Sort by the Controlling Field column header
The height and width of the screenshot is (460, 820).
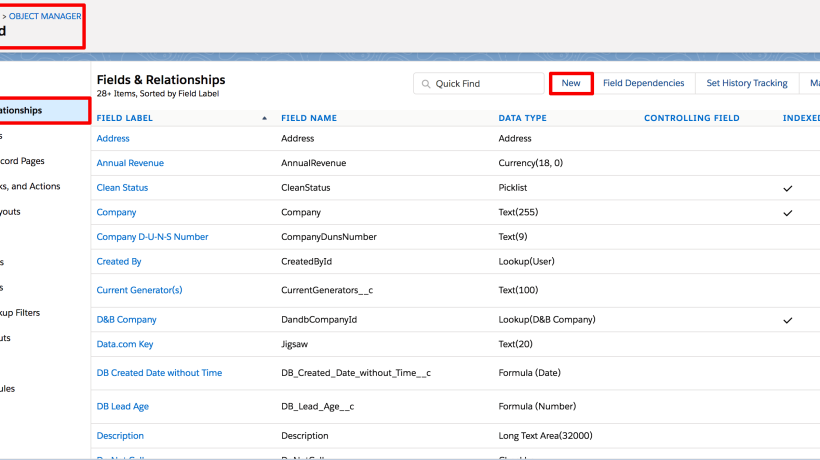pos(691,118)
